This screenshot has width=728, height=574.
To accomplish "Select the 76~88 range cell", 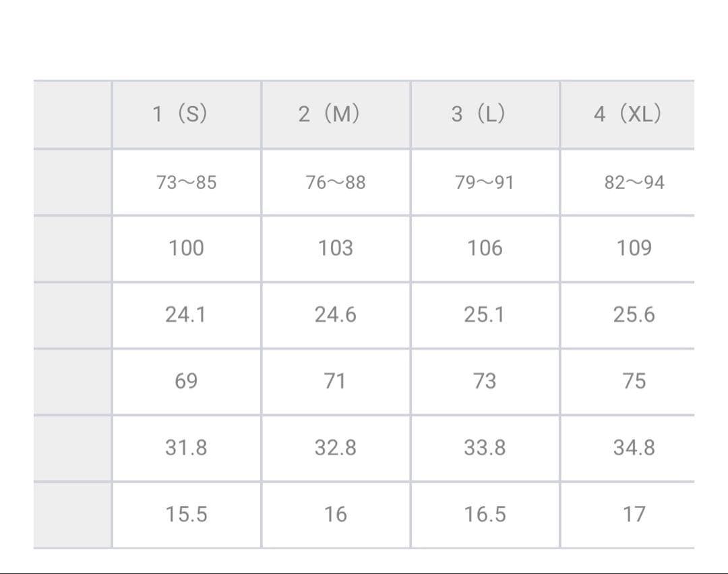I will [x=336, y=182].
